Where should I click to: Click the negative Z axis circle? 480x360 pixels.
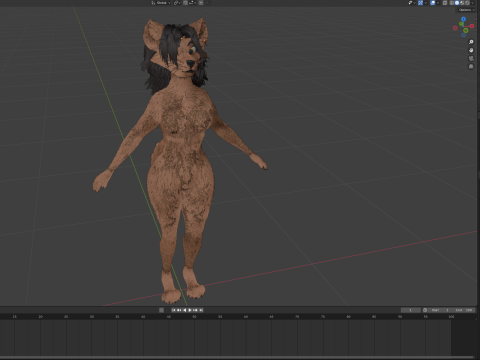(464, 35)
